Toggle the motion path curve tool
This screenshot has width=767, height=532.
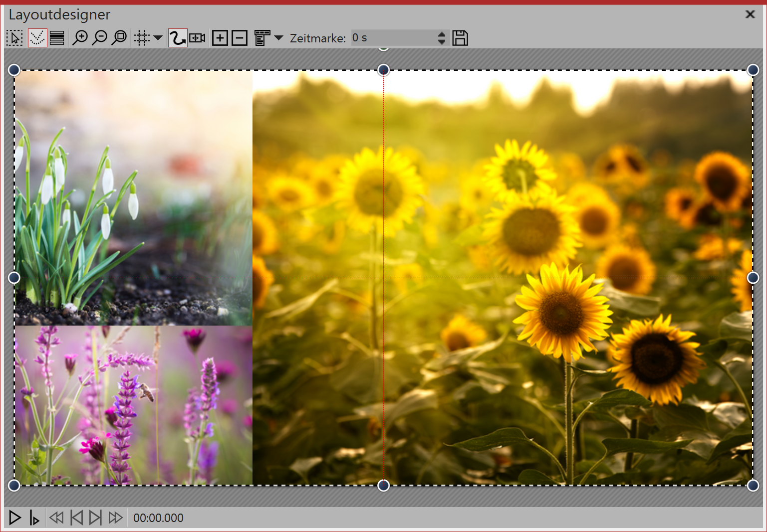177,38
